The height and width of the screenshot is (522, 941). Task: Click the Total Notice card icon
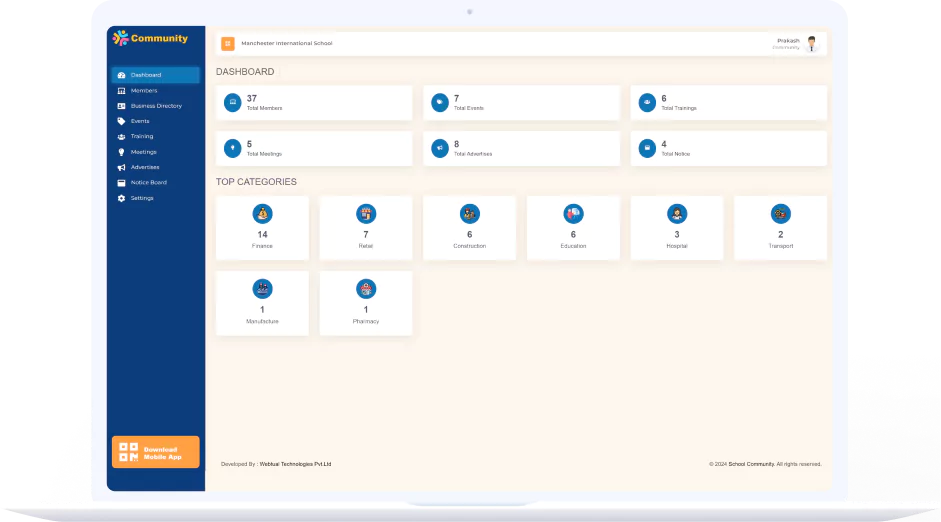click(x=647, y=148)
